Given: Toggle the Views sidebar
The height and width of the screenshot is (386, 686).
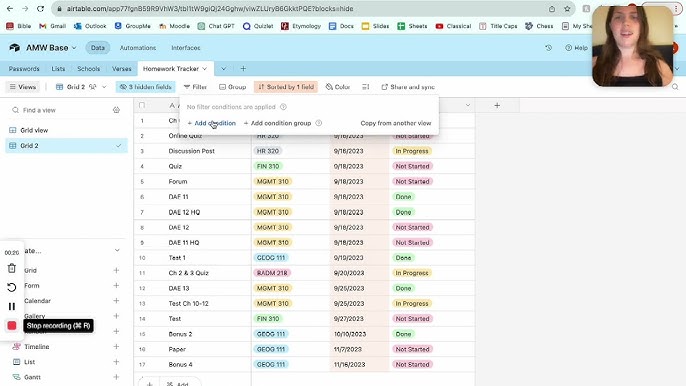Looking at the screenshot, I should 23,87.
